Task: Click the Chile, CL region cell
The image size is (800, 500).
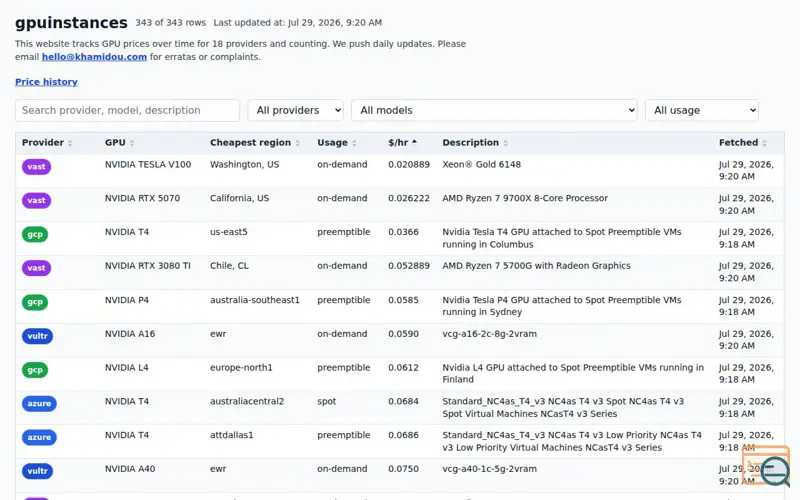Action: click(x=229, y=265)
